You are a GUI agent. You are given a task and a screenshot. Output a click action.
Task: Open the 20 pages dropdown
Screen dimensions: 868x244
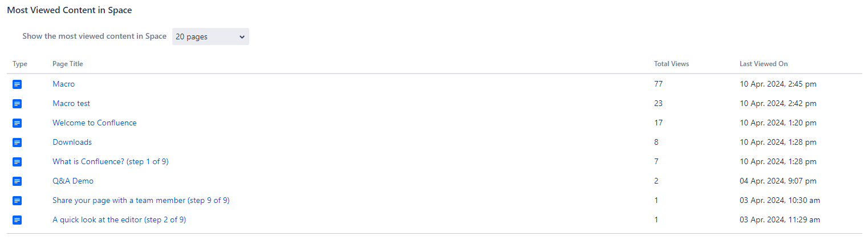(x=210, y=36)
